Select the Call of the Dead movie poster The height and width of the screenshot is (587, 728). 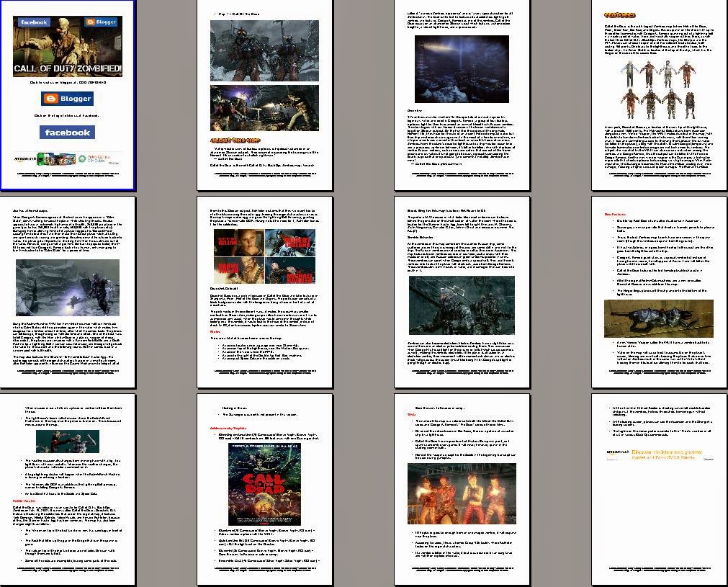[x=265, y=485]
